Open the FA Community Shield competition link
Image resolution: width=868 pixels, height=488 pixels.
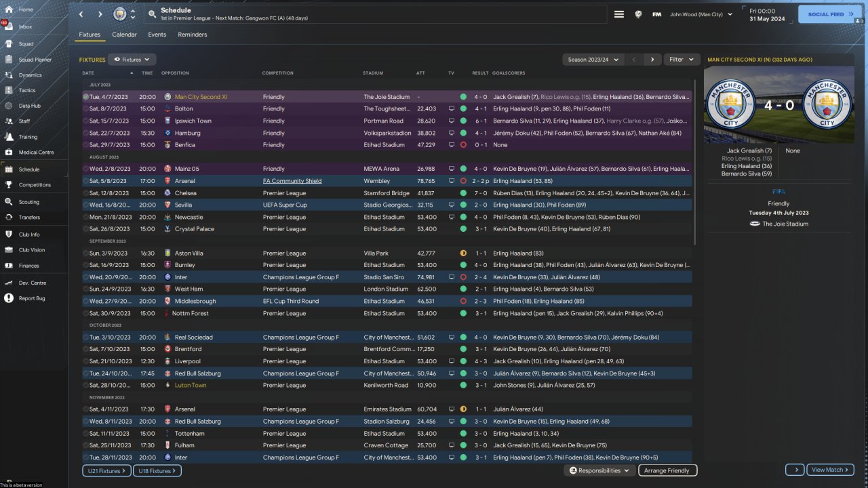pyautogui.click(x=292, y=181)
